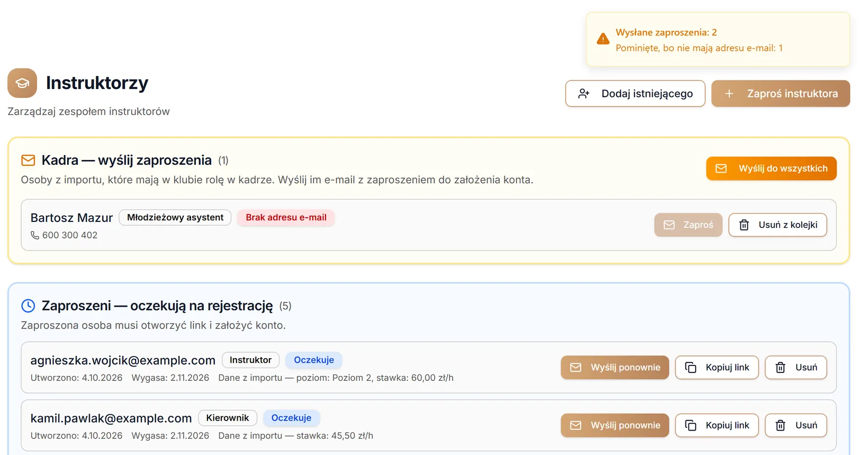868x455 pixels.
Task: Click Oczekuje status for kamil.pawlak
Action: pos(291,418)
